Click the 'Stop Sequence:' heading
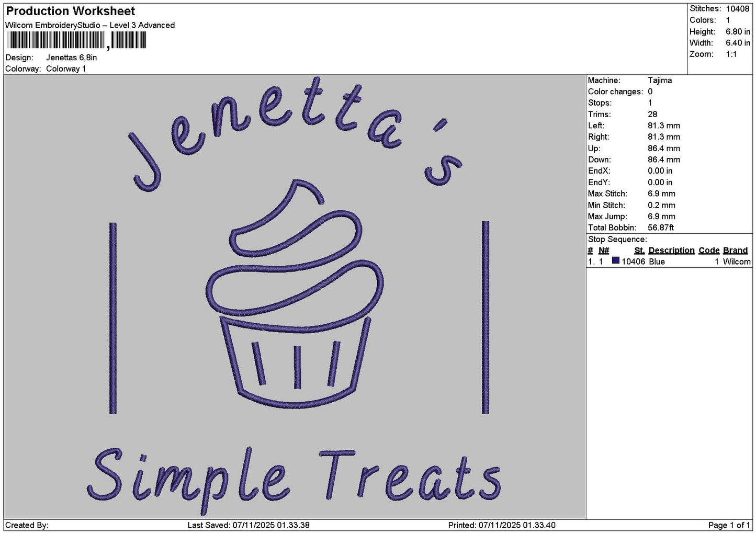The height and width of the screenshot is (534, 756). coord(617,240)
